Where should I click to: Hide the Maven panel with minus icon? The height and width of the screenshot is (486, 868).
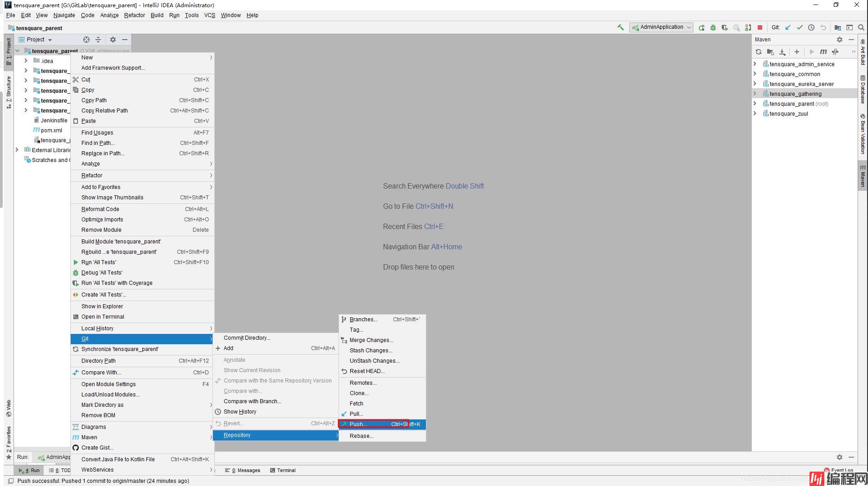coord(851,40)
